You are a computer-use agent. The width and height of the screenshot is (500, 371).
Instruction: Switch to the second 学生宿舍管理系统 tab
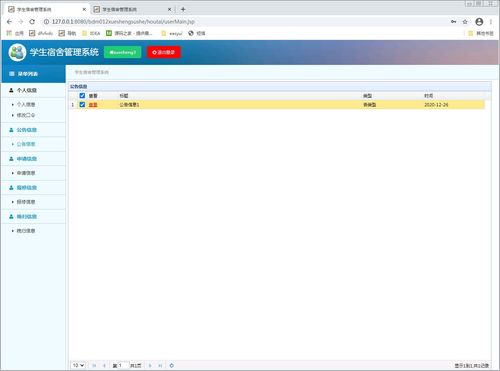pos(132,9)
